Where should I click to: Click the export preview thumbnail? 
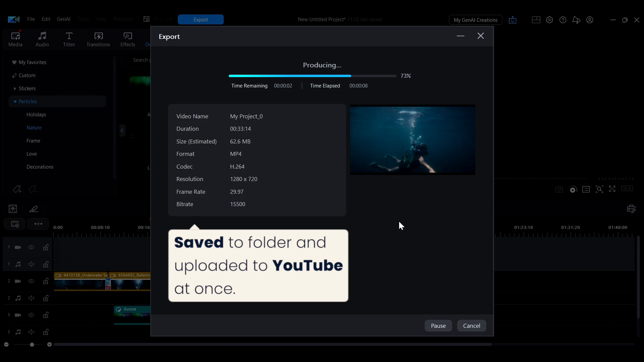413,140
